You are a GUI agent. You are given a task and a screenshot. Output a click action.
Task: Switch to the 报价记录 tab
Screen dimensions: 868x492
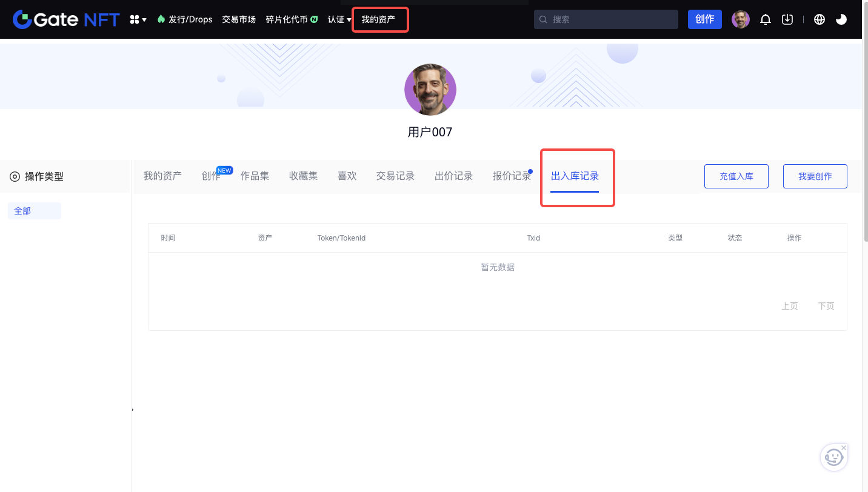tap(512, 176)
